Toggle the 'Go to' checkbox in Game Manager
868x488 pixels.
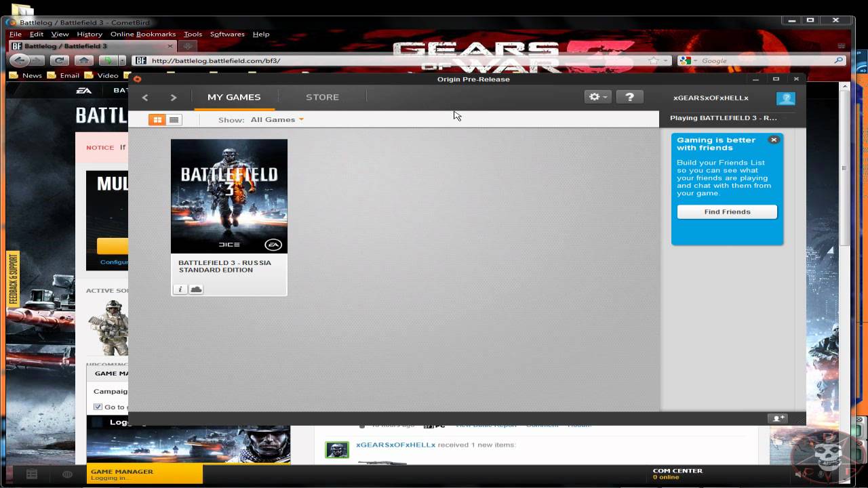pos(98,407)
